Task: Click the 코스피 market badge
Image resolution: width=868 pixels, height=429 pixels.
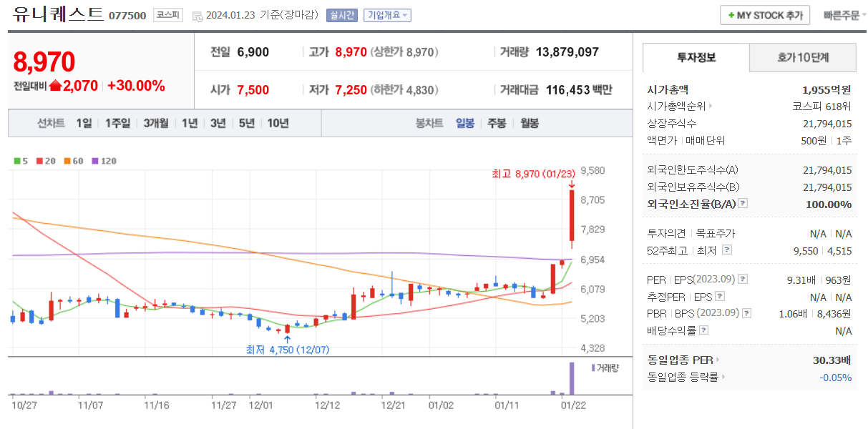Action: pyautogui.click(x=168, y=14)
